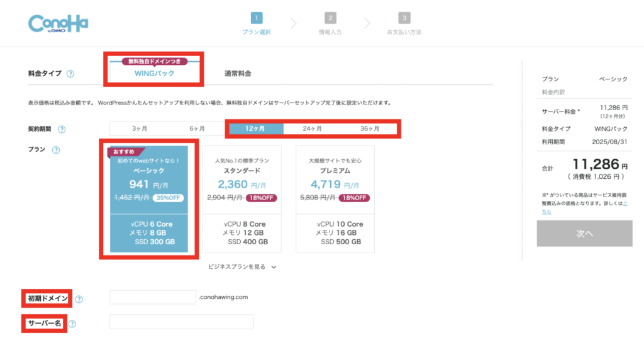Select 36ヶ月 contract period

click(x=370, y=128)
